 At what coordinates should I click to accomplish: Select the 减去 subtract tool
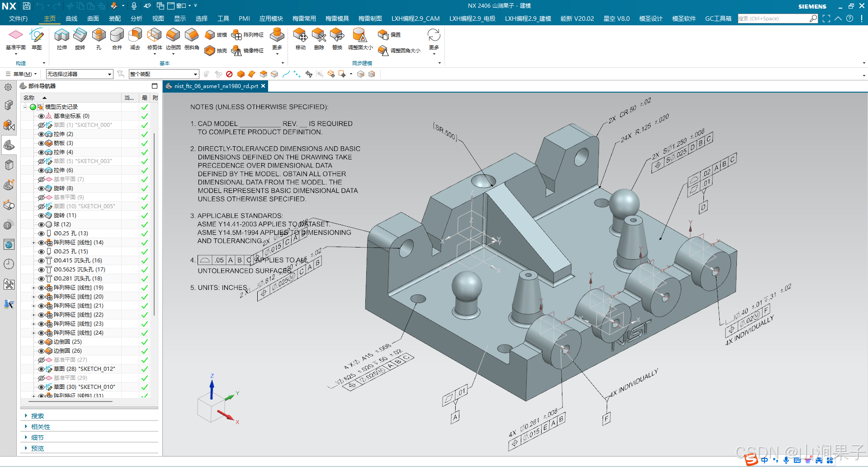coord(135,39)
